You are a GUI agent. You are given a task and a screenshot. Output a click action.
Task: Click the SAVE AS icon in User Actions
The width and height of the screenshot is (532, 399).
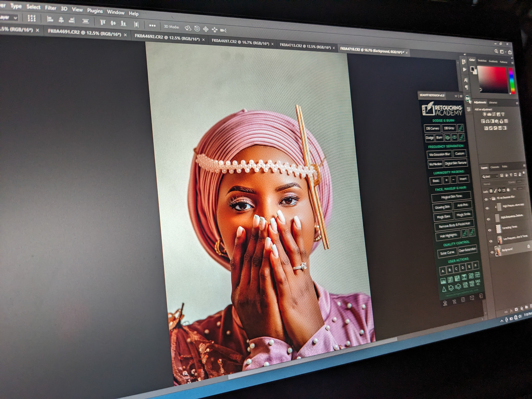tap(478, 282)
